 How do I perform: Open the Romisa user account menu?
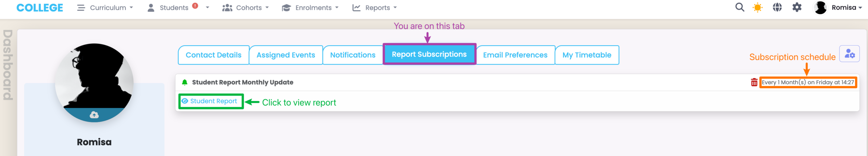pos(838,8)
